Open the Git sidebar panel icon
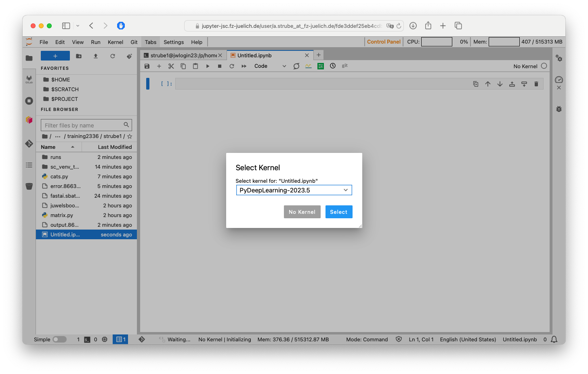Image resolution: width=588 pixels, height=374 pixels. click(x=29, y=143)
